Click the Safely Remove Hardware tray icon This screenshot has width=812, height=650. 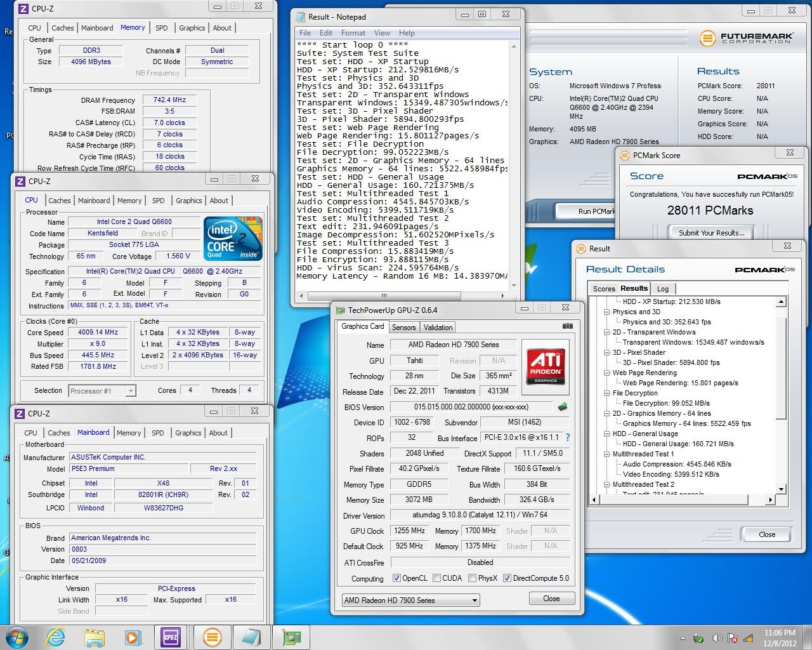click(x=698, y=638)
